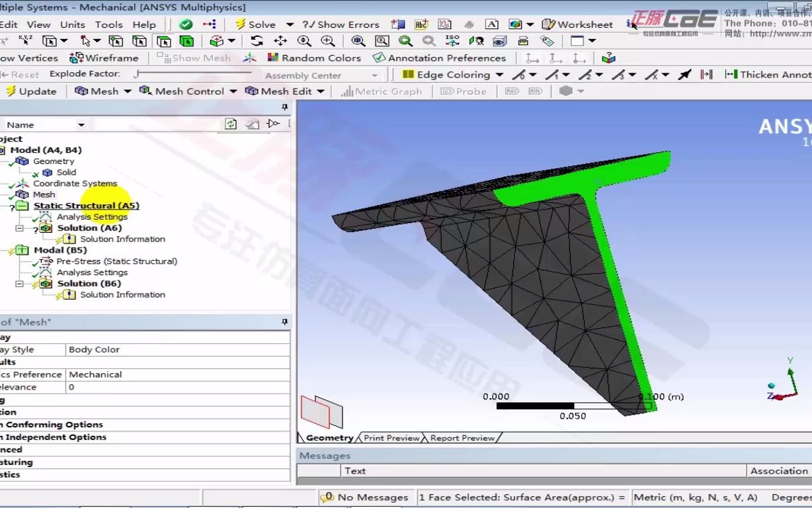Select Static Structural (A5) in tree

click(x=87, y=206)
